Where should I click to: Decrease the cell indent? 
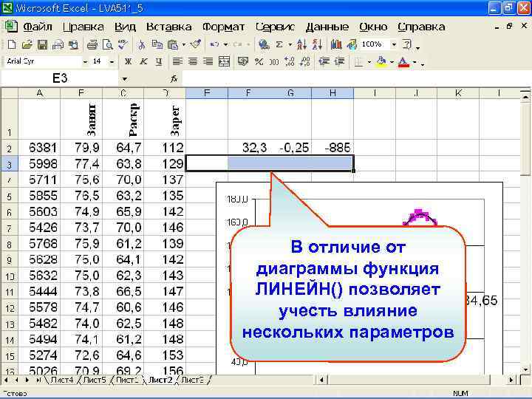click(324, 61)
